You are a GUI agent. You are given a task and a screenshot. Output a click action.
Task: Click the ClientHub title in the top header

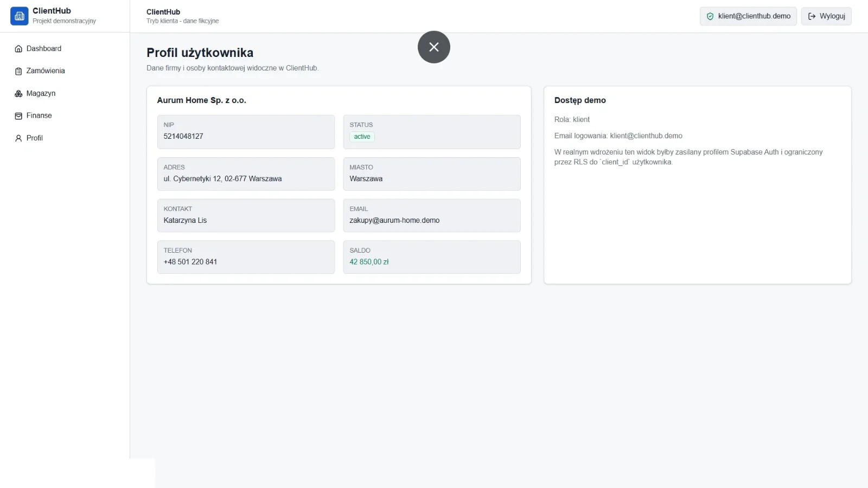(x=163, y=12)
